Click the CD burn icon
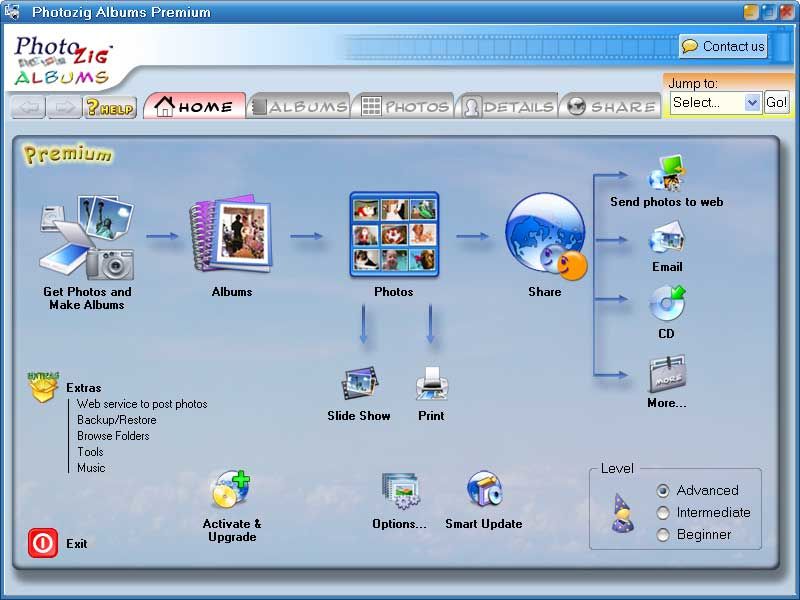The image size is (800, 600). click(x=667, y=304)
